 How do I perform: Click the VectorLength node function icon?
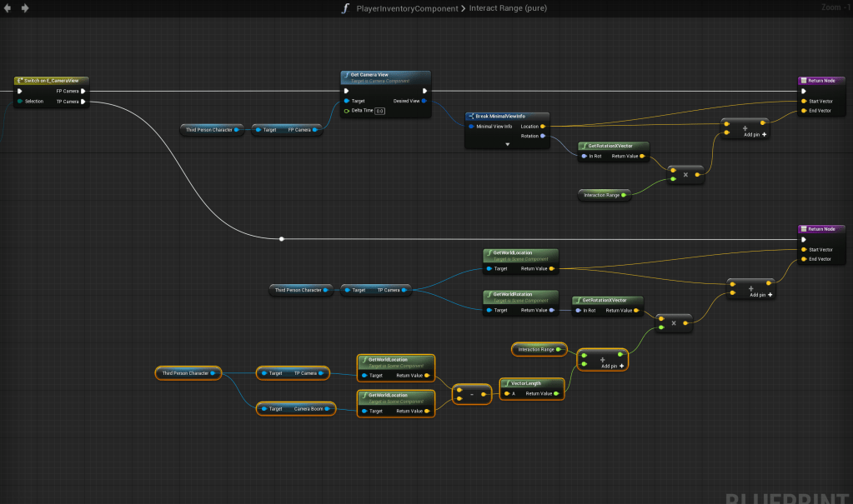click(x=505, y=383)
